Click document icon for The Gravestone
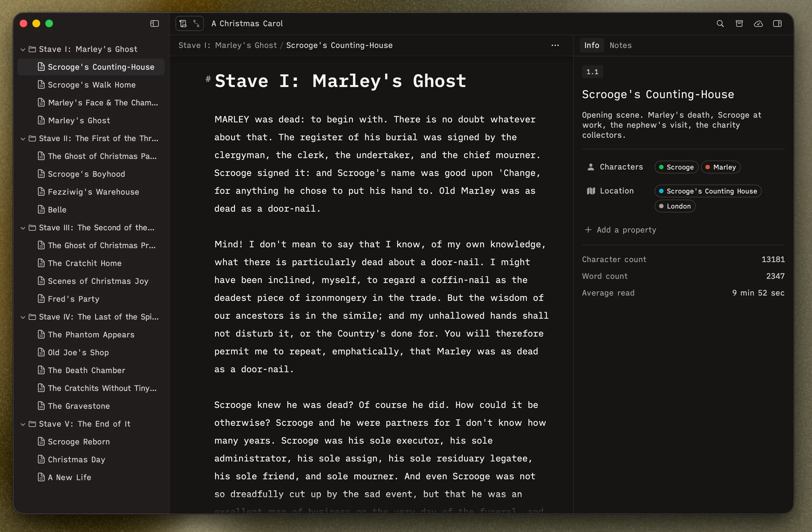812x532 pixels. click(41, 406)
